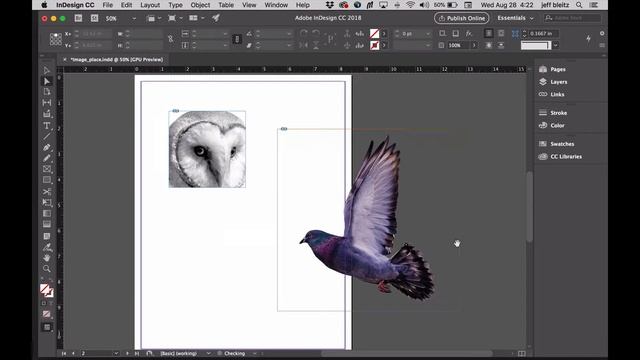Screen dimensions: 640x360
Task: Click the owl image on the page
Action: point(207,149)
